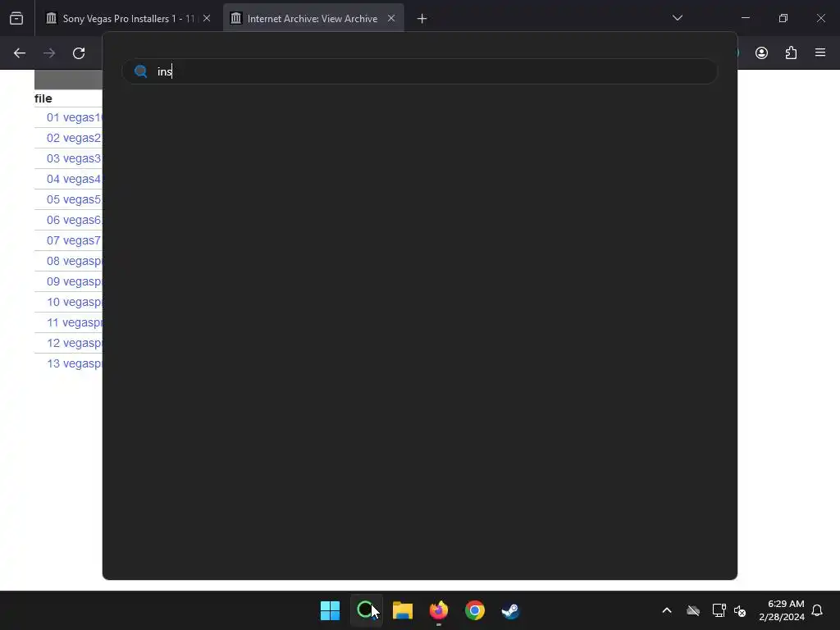
Task: Open the network status tray icon
Action: click(719, 610)
